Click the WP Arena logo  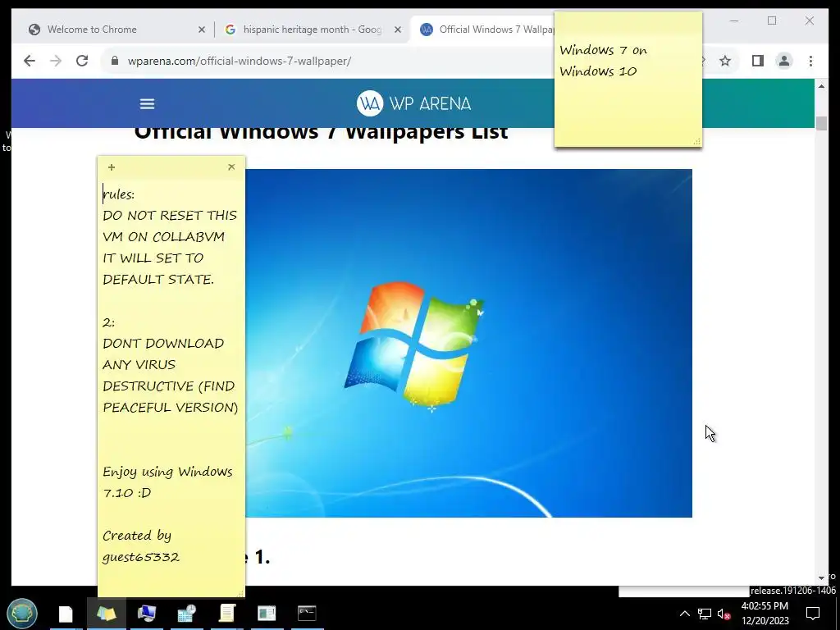pyautogui.click(x=413, y=103)
